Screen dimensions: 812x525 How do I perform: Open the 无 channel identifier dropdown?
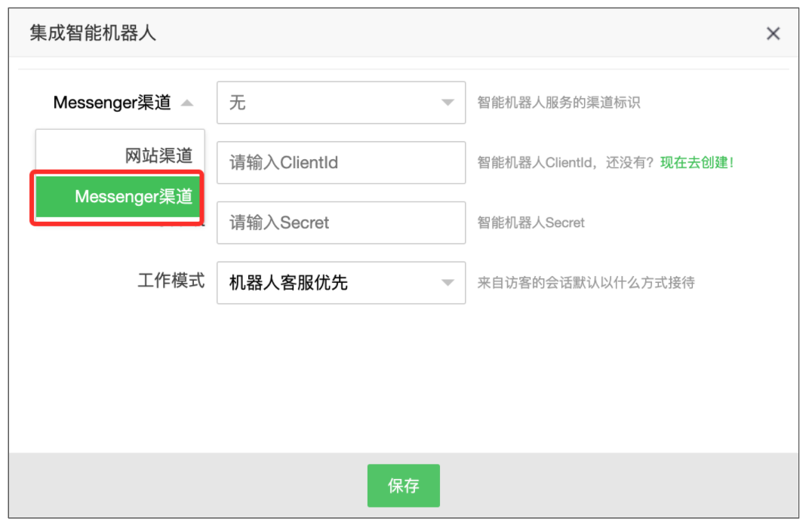[341, 103]
